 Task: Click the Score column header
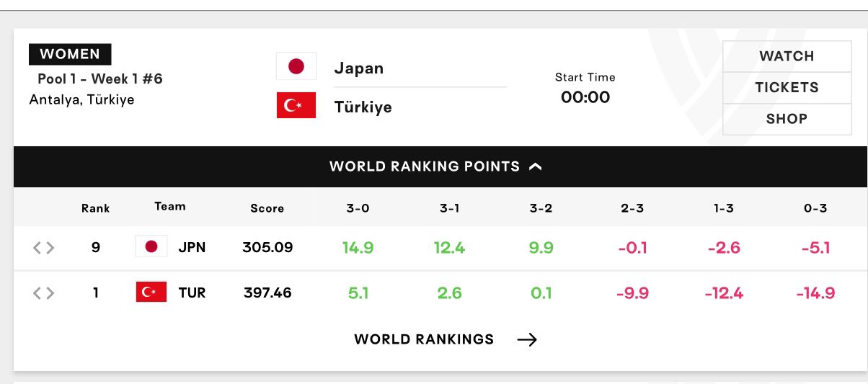click(267, 208)
